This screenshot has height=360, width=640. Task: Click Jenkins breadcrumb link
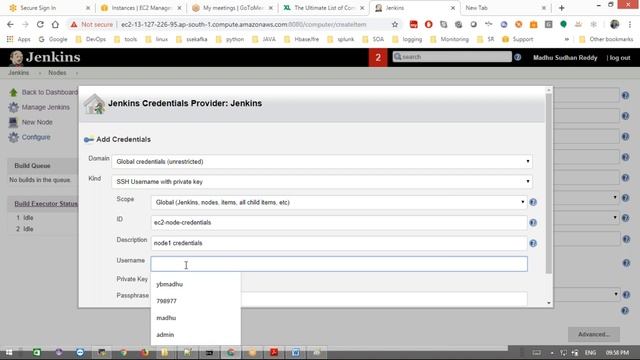[19, 73]
